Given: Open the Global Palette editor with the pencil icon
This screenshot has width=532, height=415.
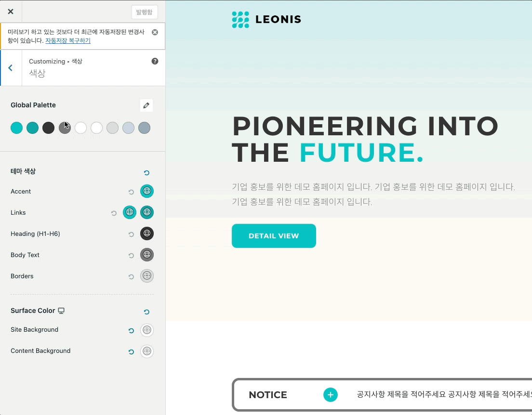Looking at the screenshot, I should 146,105.
